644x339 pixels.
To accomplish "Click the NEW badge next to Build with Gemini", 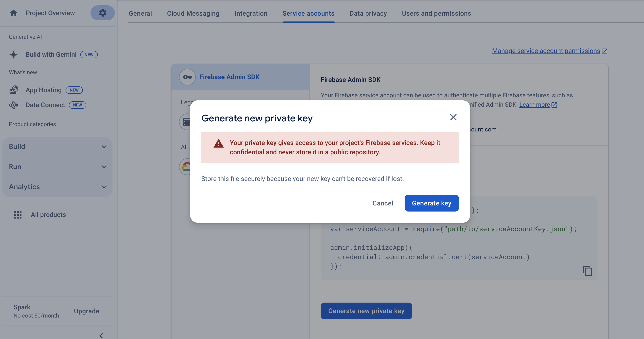I will pos(89,55).
